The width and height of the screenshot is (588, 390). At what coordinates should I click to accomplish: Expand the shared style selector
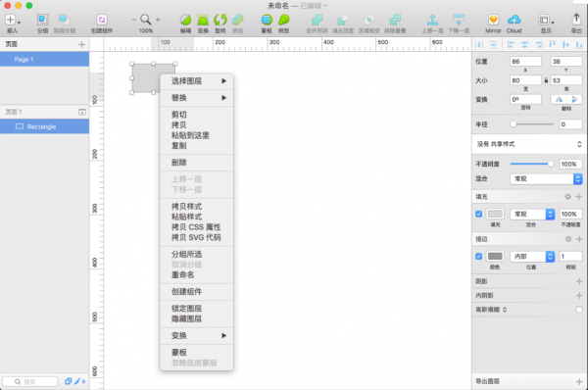529,144
